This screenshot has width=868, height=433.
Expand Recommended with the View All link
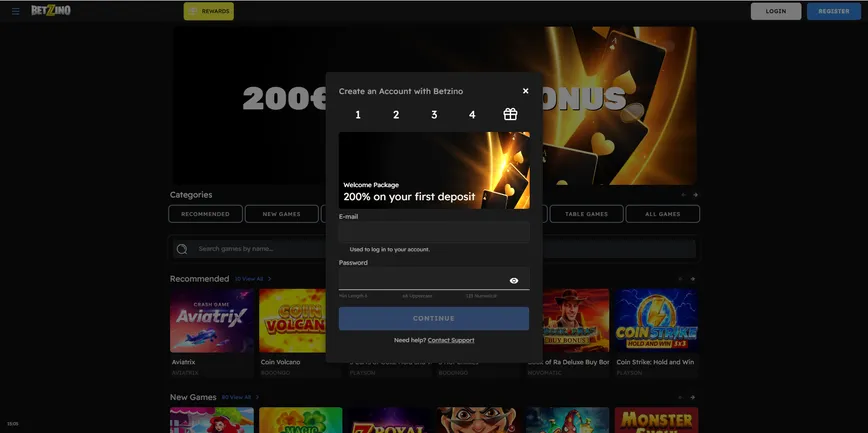(x=252, y=279)
